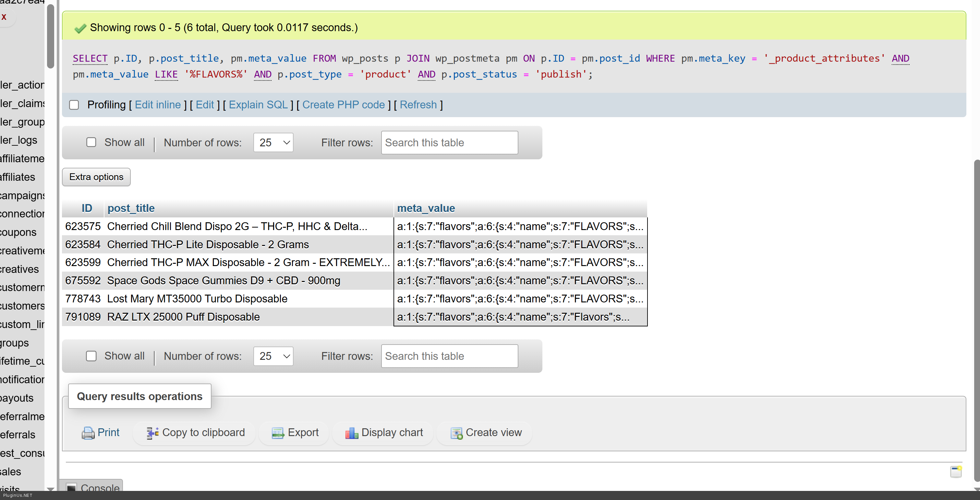The height and width of the screenshot is (500, 980).
Task: Click the Export icon
Action: [x=278, y=433]
